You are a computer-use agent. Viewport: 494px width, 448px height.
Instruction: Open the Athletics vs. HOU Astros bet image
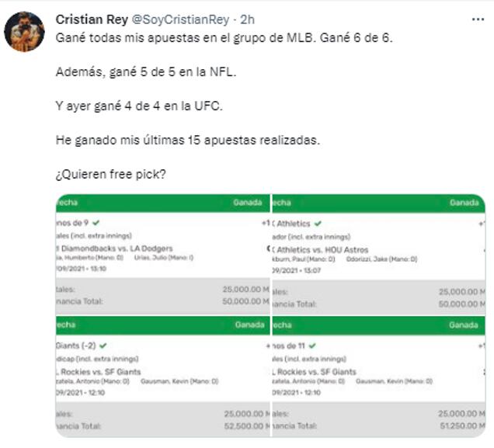click(377, 252)
